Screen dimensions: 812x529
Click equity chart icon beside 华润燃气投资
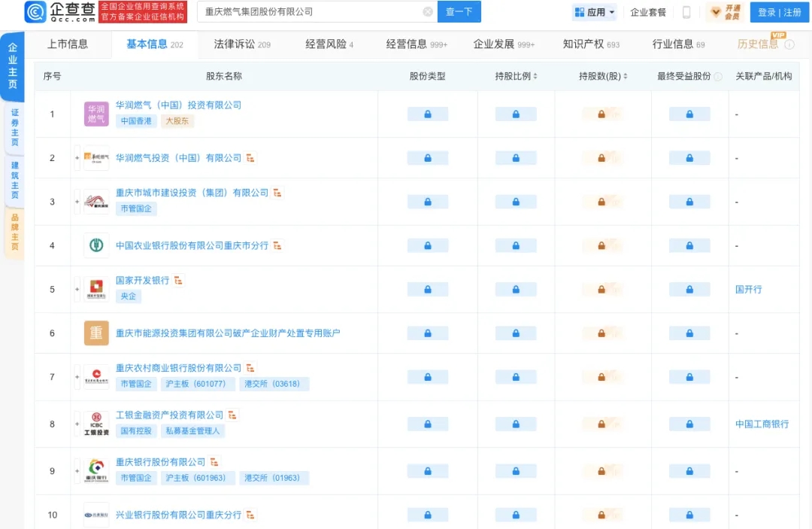(250, 158)
